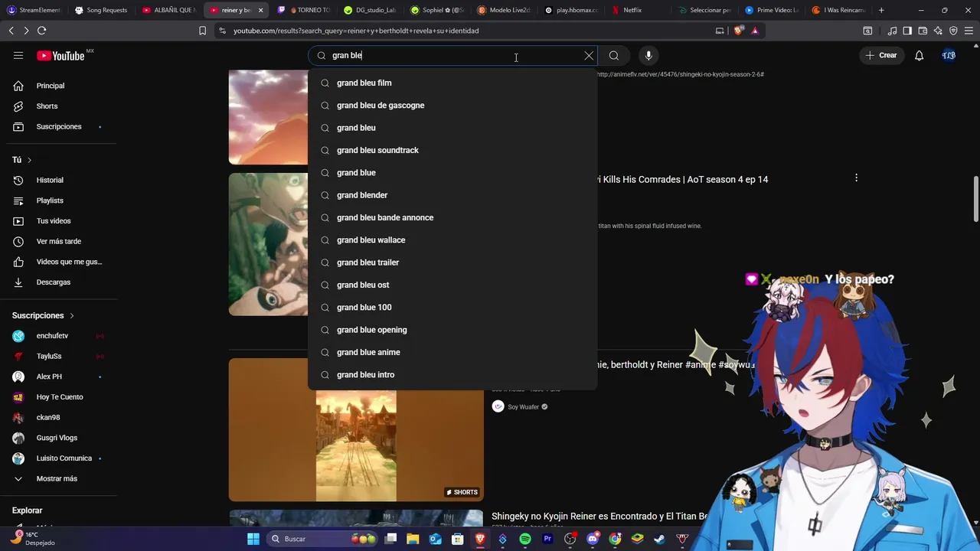Select the "grand bleu trailer" suggestion
Image resolution: width=980 pixels, height=551 pixels.
pos(452,262)
